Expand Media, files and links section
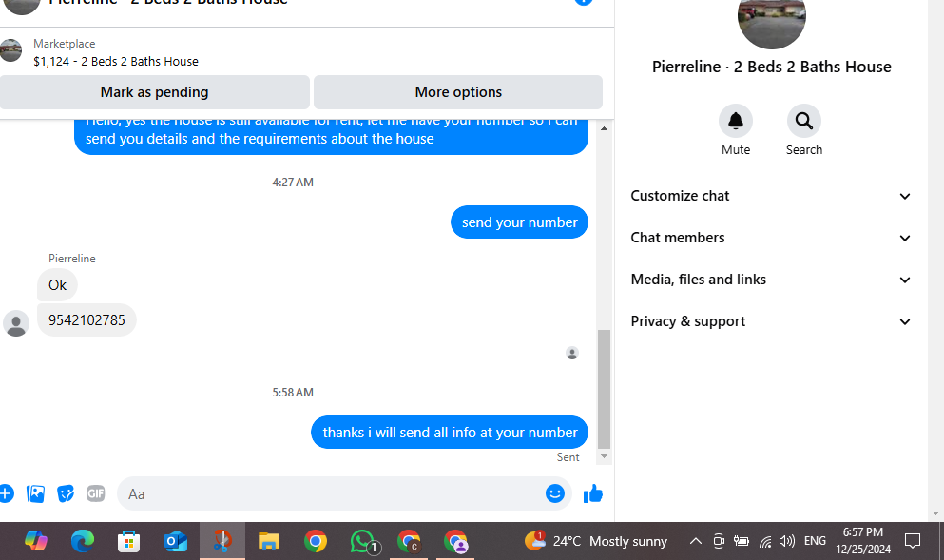The height and width of the screenshot is (560, 944). [x=770, y=280]
